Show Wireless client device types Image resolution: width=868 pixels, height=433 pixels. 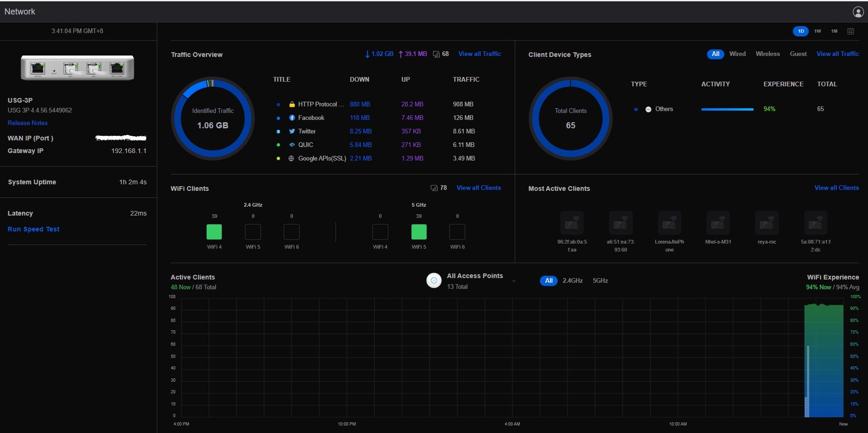(x=768, y=54)
